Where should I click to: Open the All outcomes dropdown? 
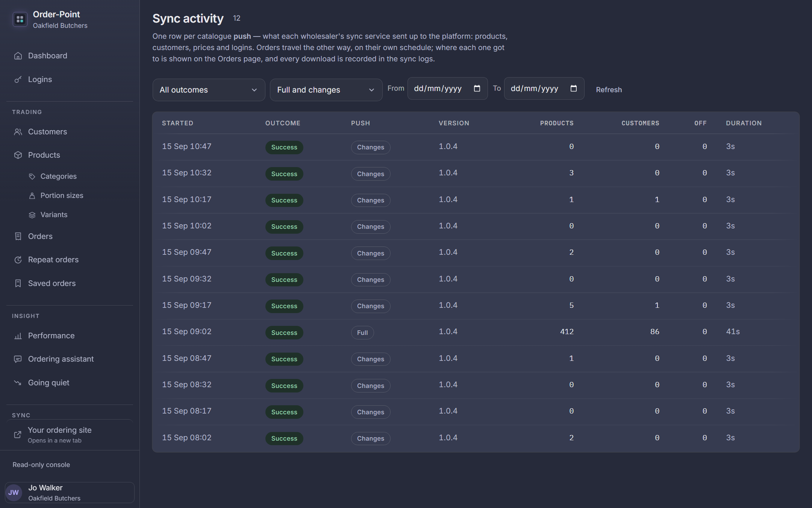pyautogui.click(x=209, y=90)
